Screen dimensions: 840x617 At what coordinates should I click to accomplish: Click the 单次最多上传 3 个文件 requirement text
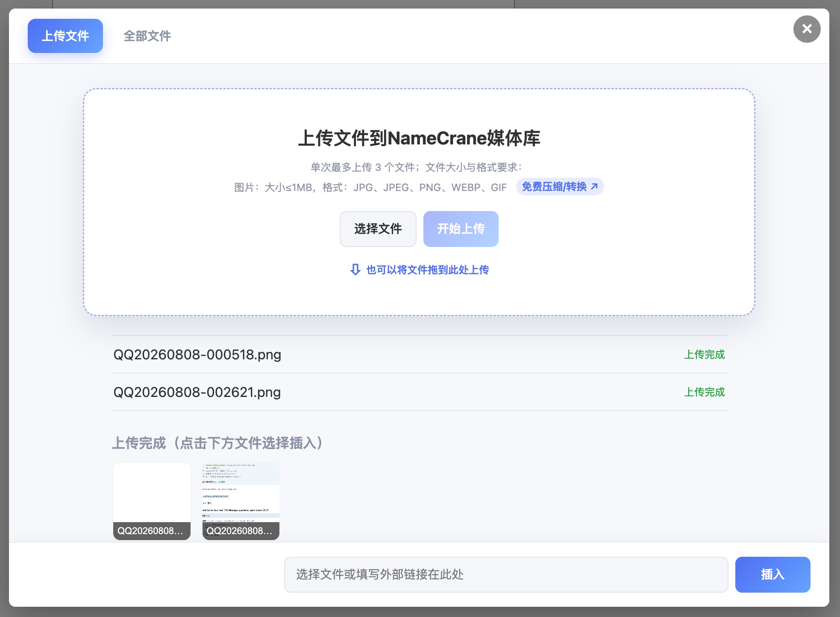click(x=417, y=167)
